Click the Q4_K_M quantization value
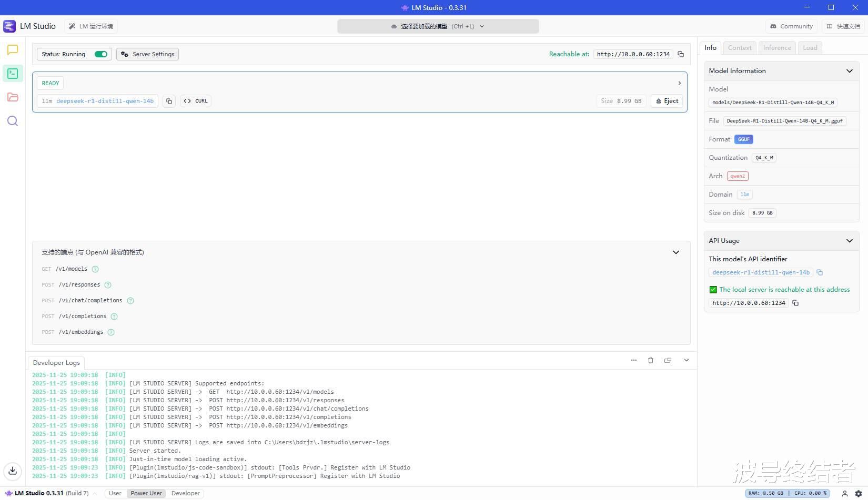Screen dimensions: 868x500 point(764,158)
